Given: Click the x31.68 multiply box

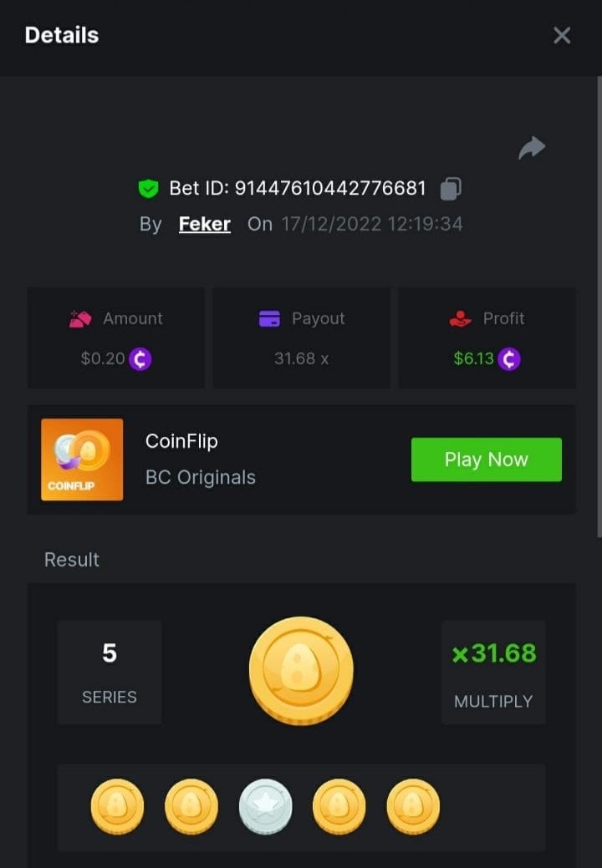Looking at the screenshot, I should (x=493, y=672).
